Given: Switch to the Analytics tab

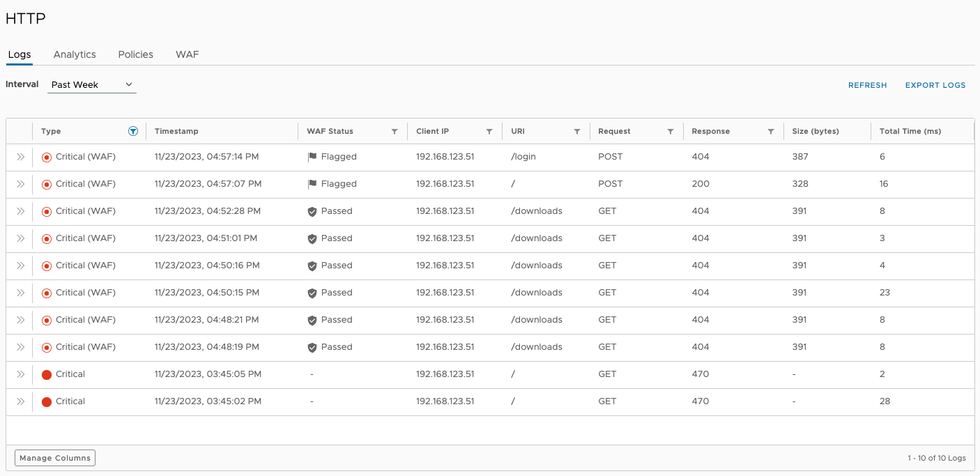Looking at the screenshot, I should (75, 54).
